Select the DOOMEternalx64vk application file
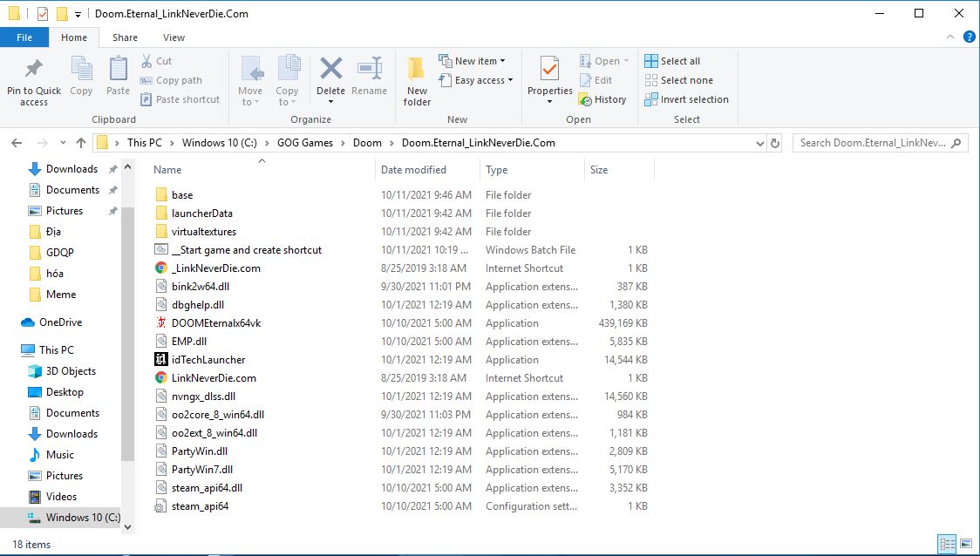Screen dimensions: 980x556 (x=216, y=323)
